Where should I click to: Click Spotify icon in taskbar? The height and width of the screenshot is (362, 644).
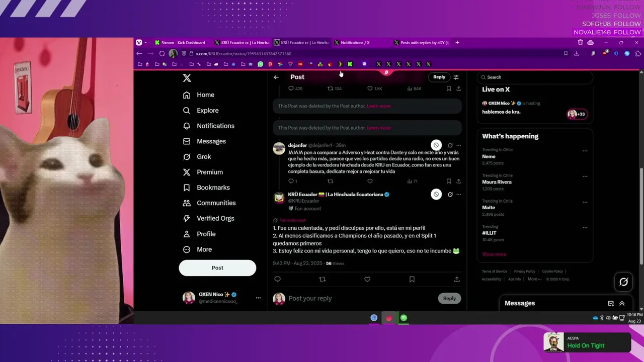point(404,318)
